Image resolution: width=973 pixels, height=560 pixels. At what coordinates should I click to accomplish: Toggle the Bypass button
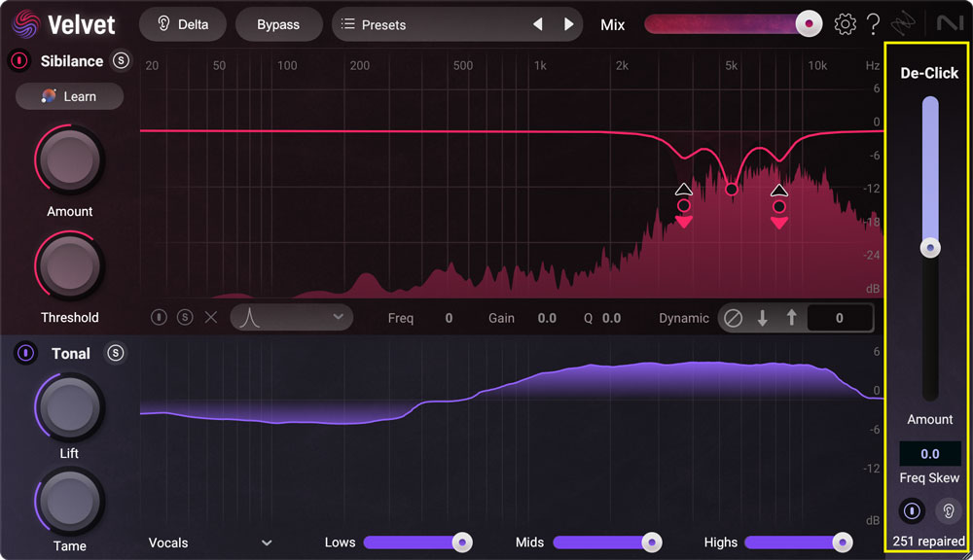click(278, 24)
